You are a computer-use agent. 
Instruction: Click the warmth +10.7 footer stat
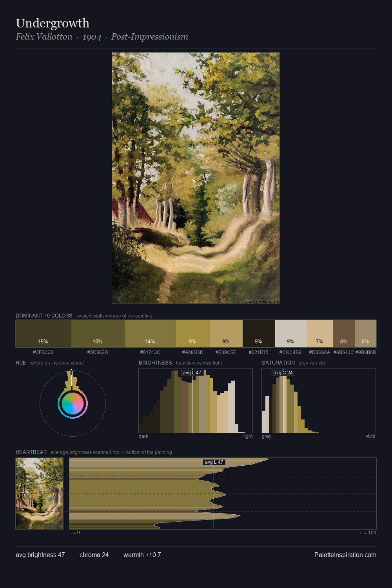(142, 555)
